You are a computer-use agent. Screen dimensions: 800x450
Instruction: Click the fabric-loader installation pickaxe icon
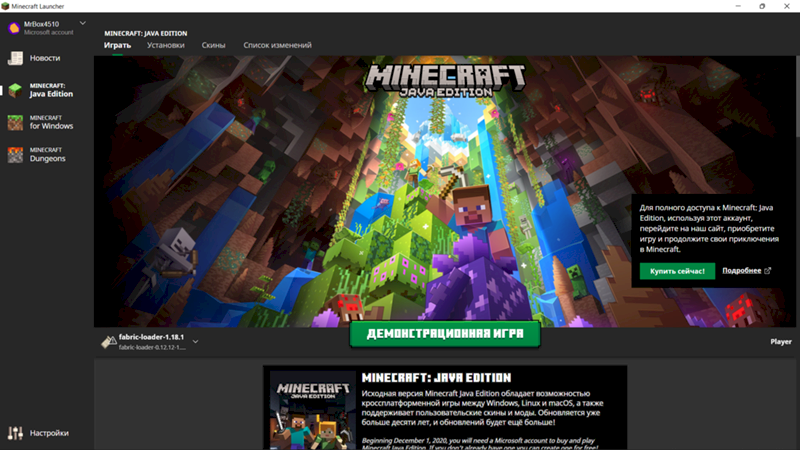[108, 341]
